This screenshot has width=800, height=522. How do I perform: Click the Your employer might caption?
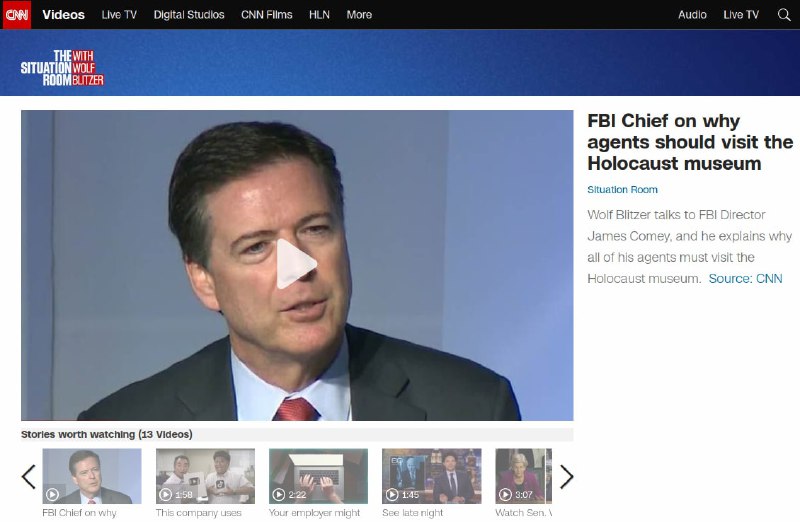click(314, 513)
